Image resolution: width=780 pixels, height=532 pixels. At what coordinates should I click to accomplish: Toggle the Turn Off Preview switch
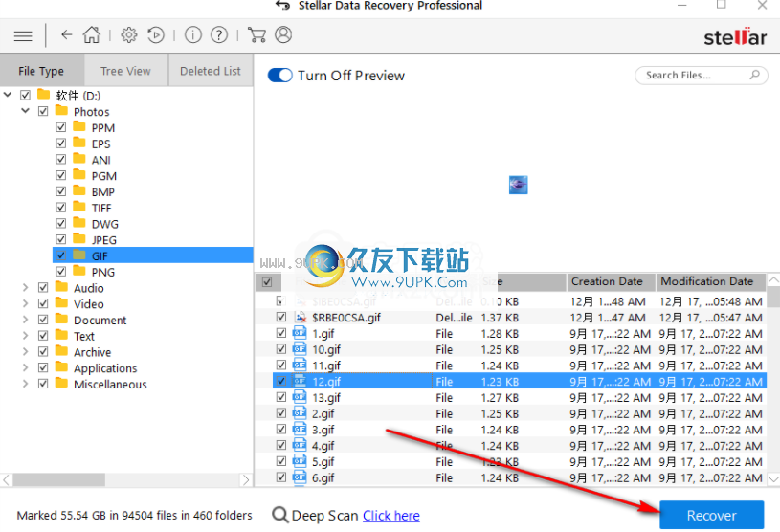point(280,75)
